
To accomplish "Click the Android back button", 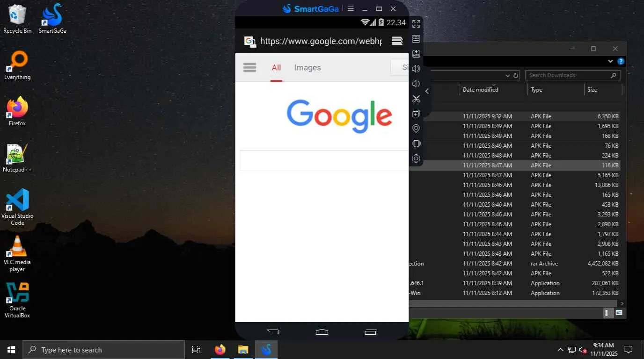I will [273, 332].
